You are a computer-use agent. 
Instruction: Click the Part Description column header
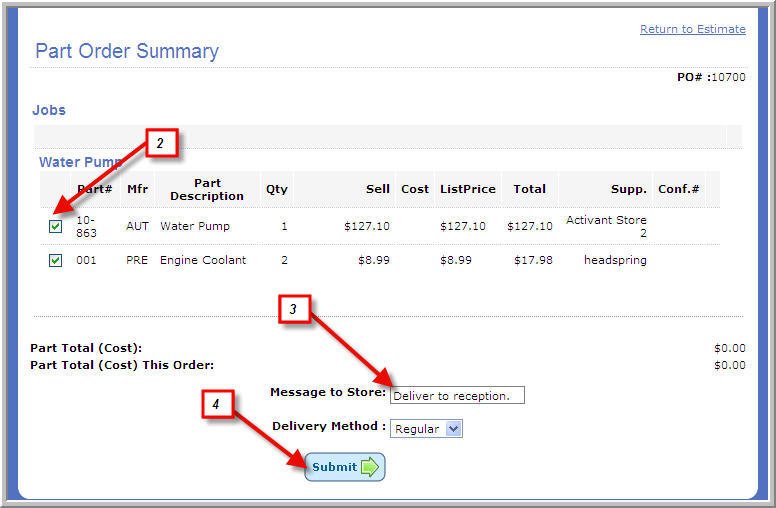click(x=207, y=189)
